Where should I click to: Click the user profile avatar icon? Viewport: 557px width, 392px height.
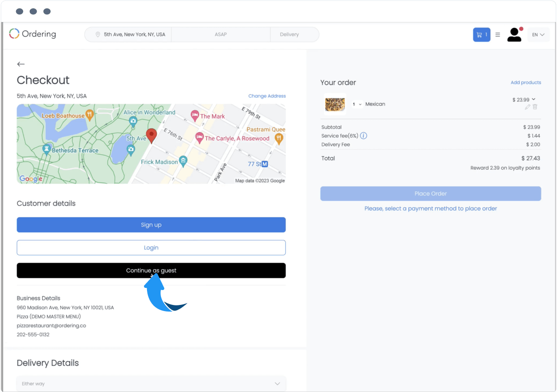click(515, 35)
